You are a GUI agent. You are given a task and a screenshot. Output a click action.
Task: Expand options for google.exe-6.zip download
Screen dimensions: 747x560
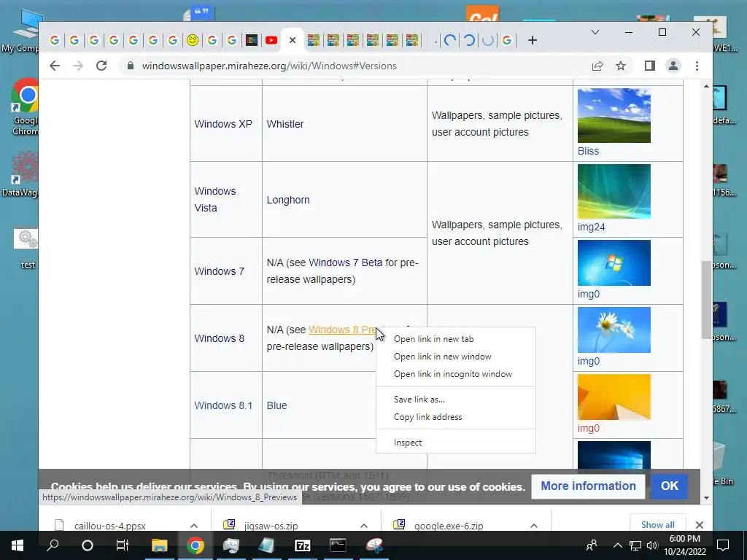533,526
